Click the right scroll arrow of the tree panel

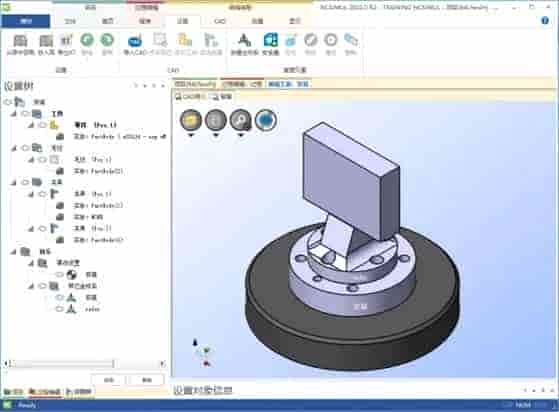coord(162,364)
